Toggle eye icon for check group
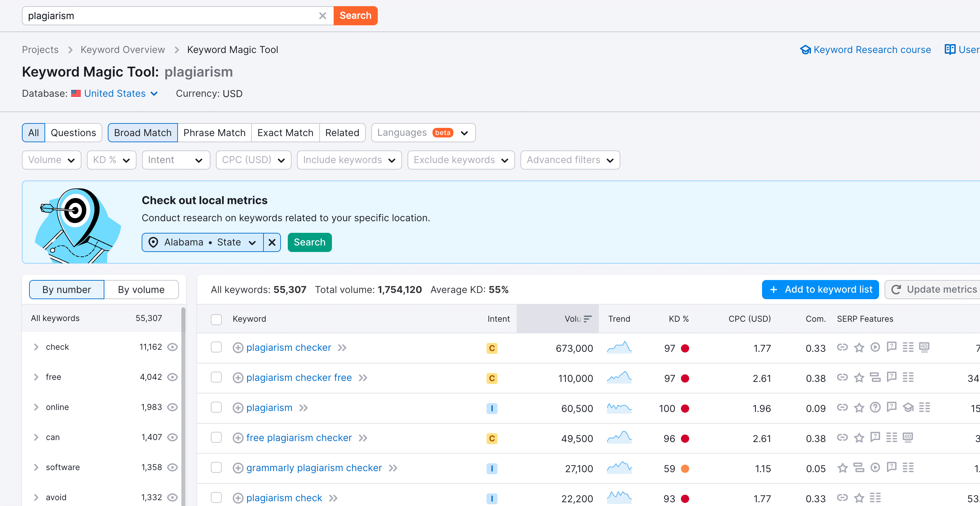The width and height of the screenshot is (980, 506). point(173,347)
